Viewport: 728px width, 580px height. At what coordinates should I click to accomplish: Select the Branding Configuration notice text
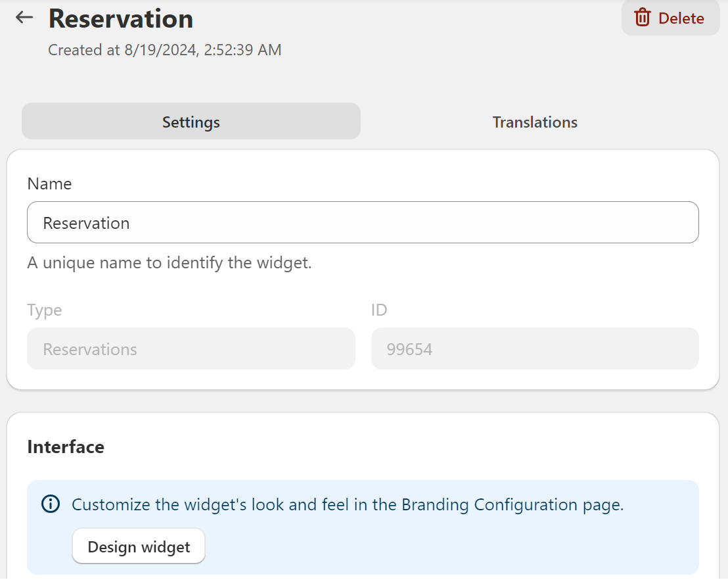(348, 505)
